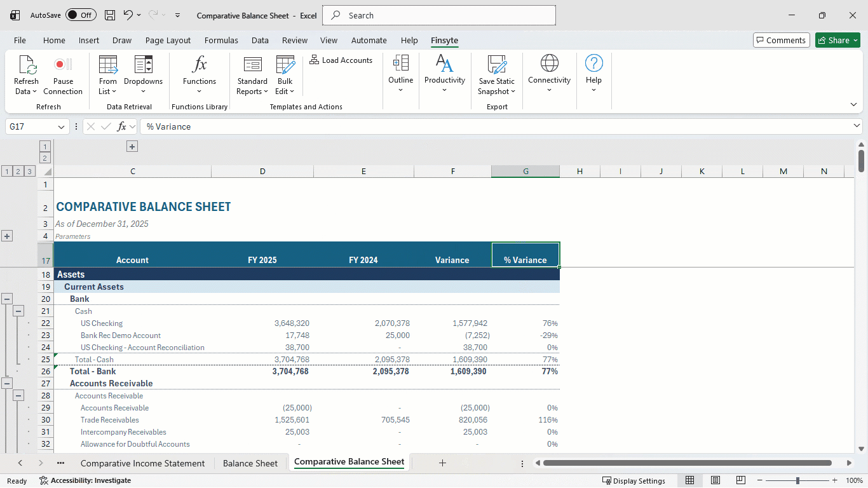Viewport: 868px width, 488px height.
Task: Collapse the Bank group at row 20
Action: (x=7, y=299)
